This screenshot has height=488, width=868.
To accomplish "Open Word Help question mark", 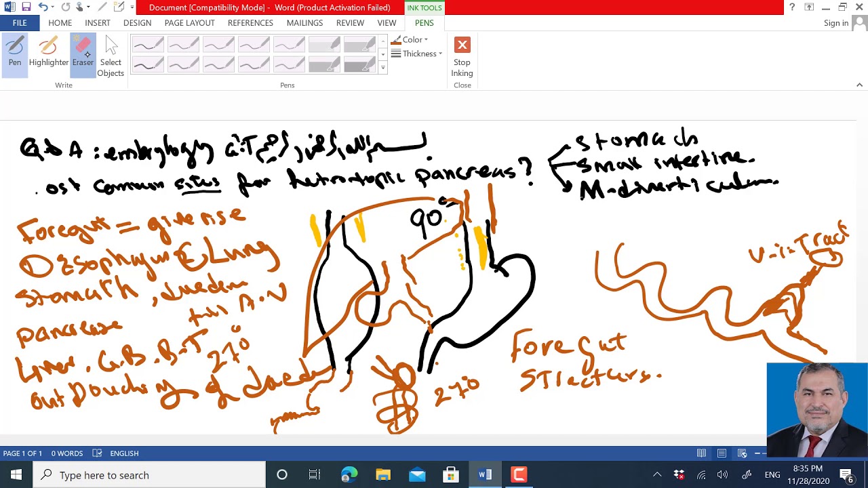I will pos(791,7).
